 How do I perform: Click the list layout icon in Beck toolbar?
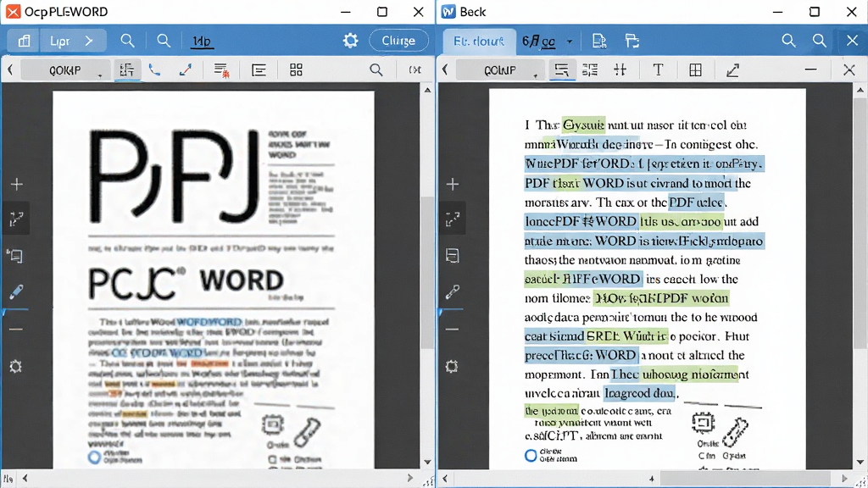590,69
